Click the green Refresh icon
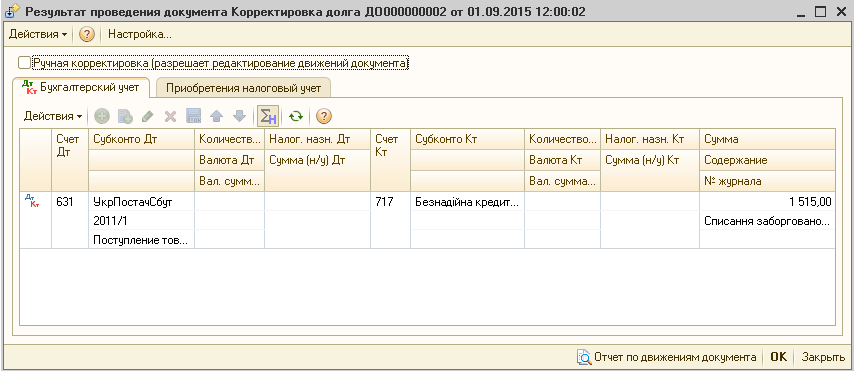 (x=296, y=116)
